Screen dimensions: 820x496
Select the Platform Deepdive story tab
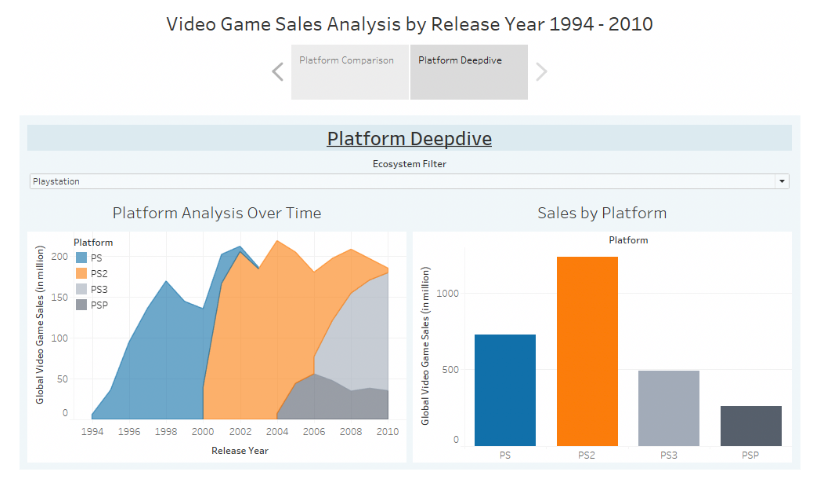tap(469, 72)
